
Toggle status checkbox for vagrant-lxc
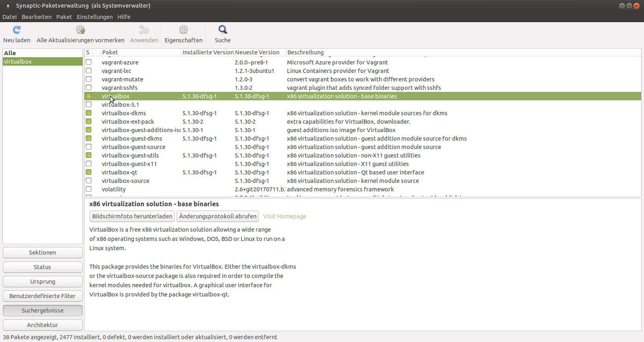(89, 70)
